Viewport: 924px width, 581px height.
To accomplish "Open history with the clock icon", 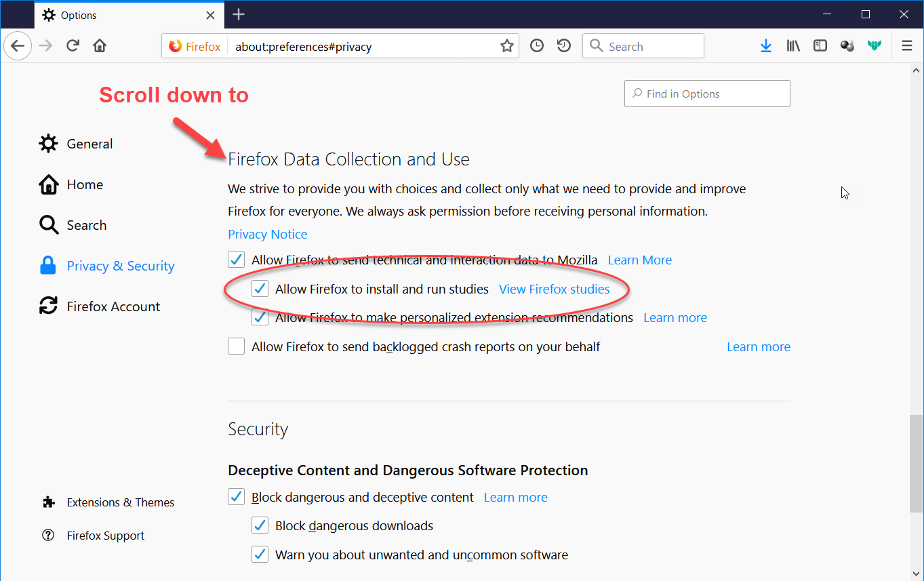I will coord(536,45).
